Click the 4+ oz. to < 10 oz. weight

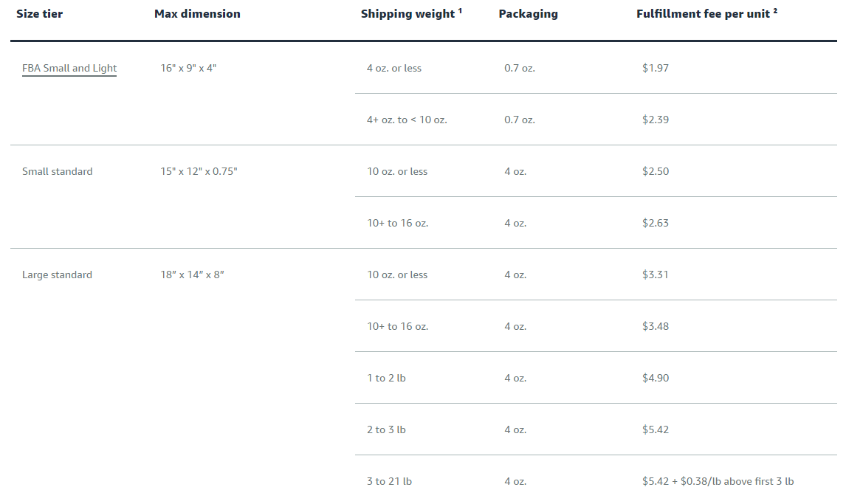pyautogui.click(x=407, y=120)
